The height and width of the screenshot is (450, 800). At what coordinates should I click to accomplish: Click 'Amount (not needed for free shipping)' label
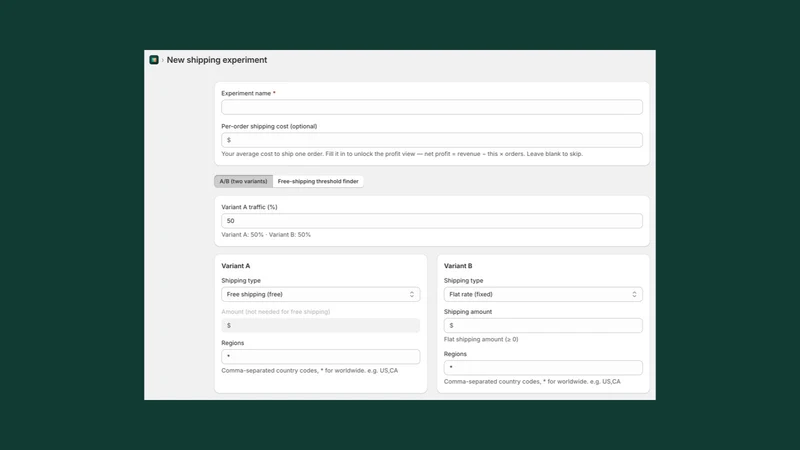coord(276,312)
